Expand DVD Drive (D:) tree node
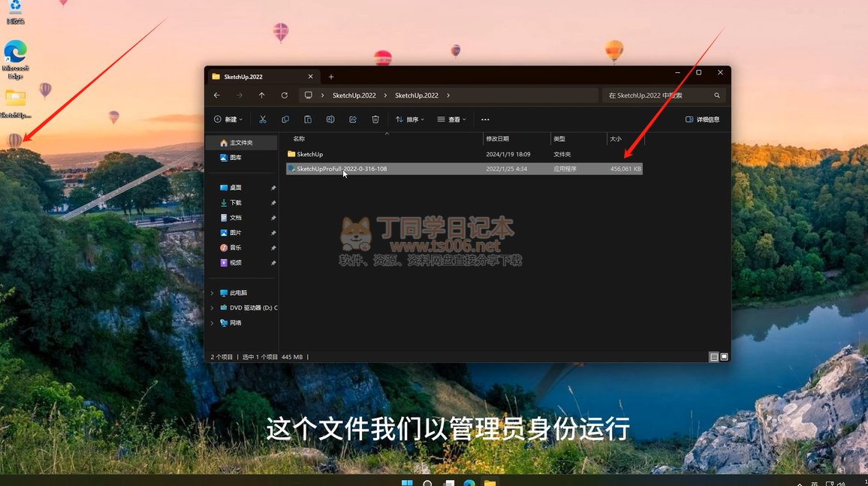This screenshot has width=868, height=486. click(x=212, y=308)
